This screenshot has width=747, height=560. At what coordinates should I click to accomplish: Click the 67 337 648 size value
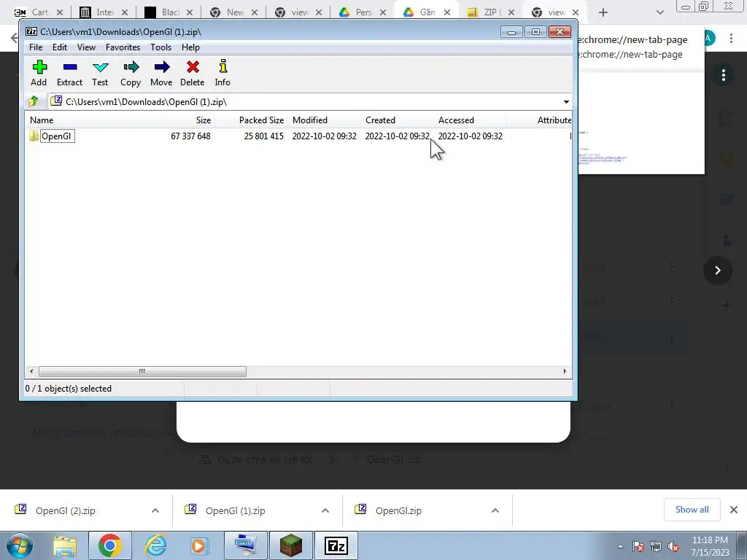[x=190, y=136]
